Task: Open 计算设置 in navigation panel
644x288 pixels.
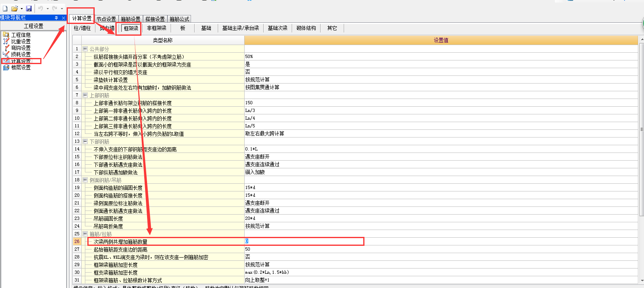Action: 21,61
